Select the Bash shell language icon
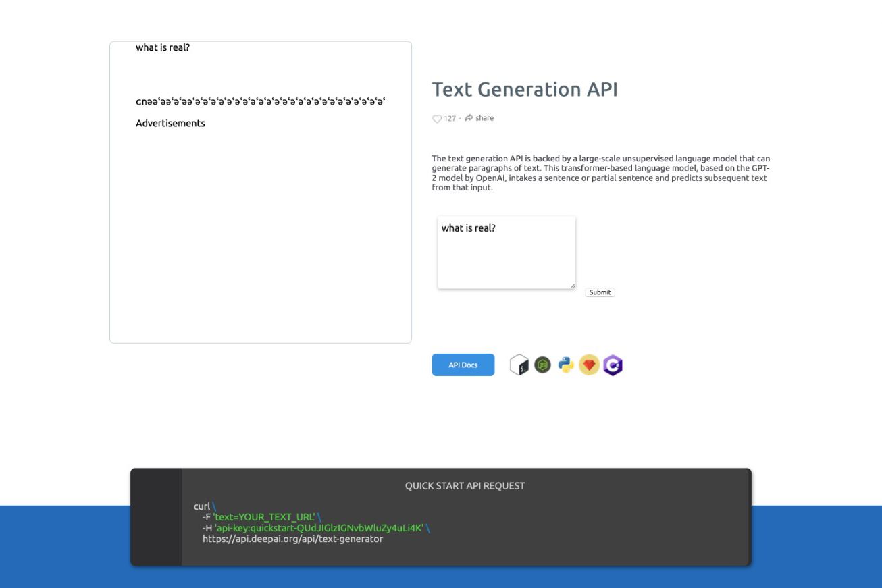 tap(519, 365)
